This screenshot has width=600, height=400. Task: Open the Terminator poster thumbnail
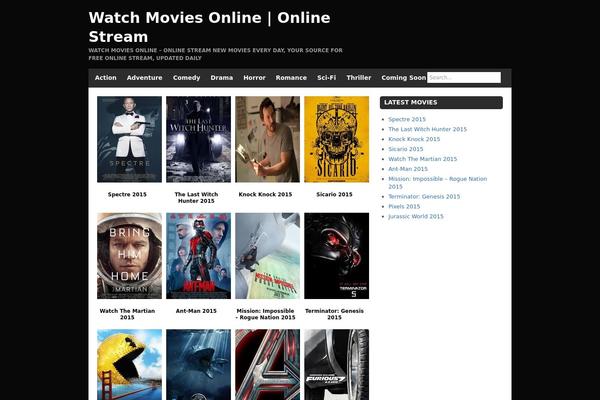(x=336, y=256)
